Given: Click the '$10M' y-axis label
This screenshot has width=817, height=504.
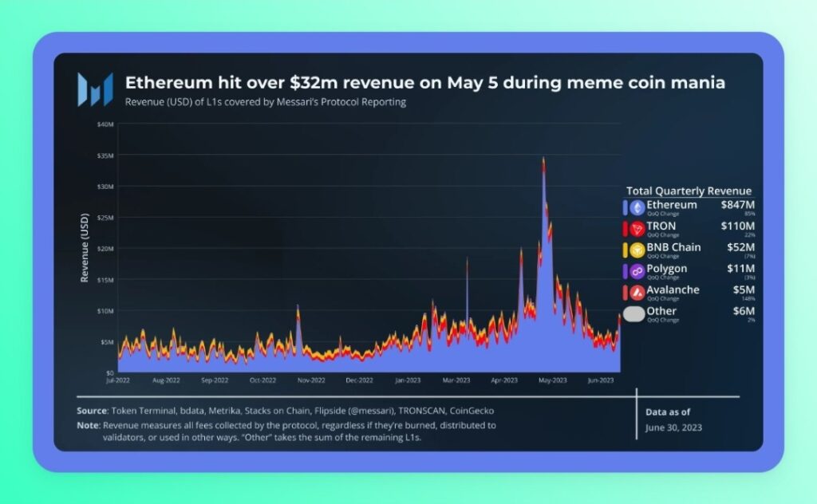Looking at the screenshot, I should click(105, 311).
